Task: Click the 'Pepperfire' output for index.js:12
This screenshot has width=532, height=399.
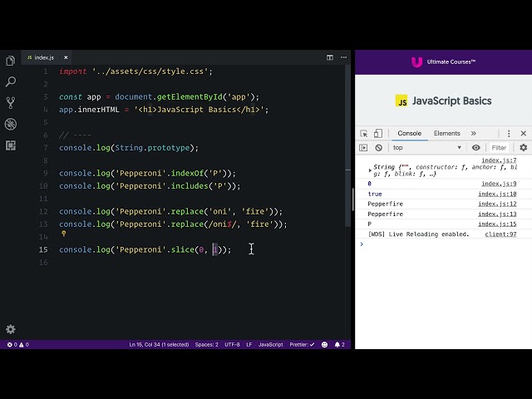Action: [x=385, y=204]
